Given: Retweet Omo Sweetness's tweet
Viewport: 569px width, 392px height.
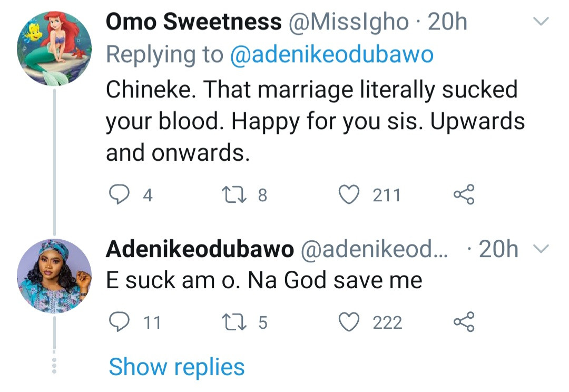Looking at the screenshot, I should click(x=236, y=195).
